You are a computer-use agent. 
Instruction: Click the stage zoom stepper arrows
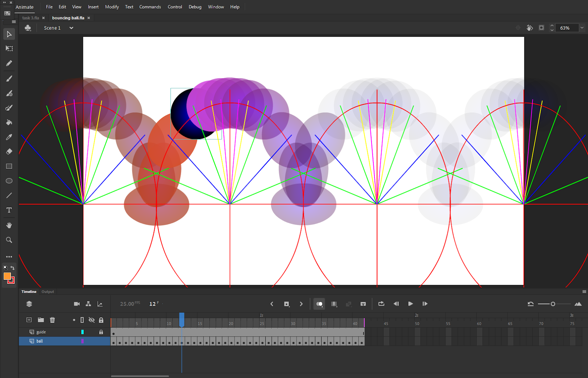(x=552, y=28)
